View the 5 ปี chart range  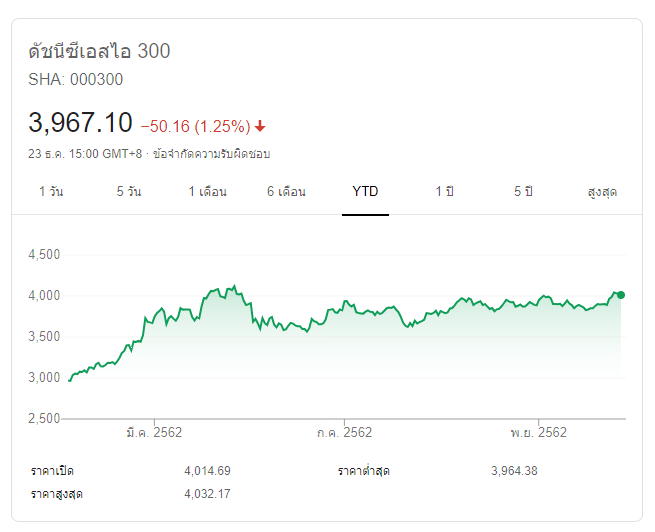523,191
